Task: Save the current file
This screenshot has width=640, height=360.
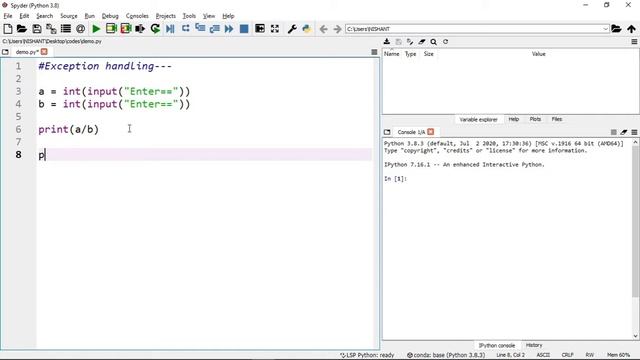Action: 37,29
